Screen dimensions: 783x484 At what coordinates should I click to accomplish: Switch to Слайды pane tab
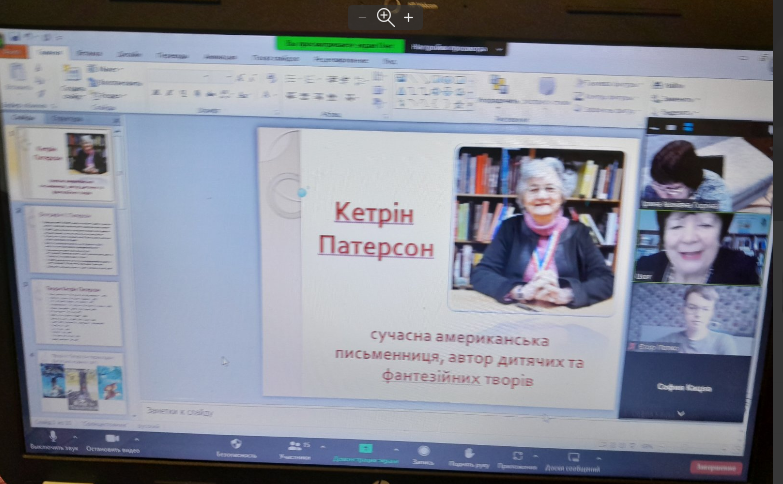(24, 118)
